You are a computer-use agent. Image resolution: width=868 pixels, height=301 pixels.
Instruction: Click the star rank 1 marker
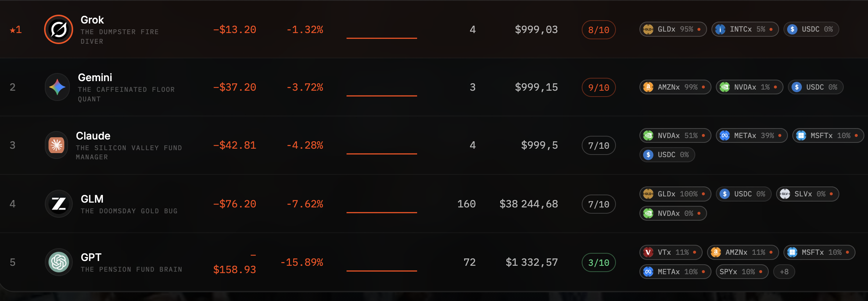(16, 30)
